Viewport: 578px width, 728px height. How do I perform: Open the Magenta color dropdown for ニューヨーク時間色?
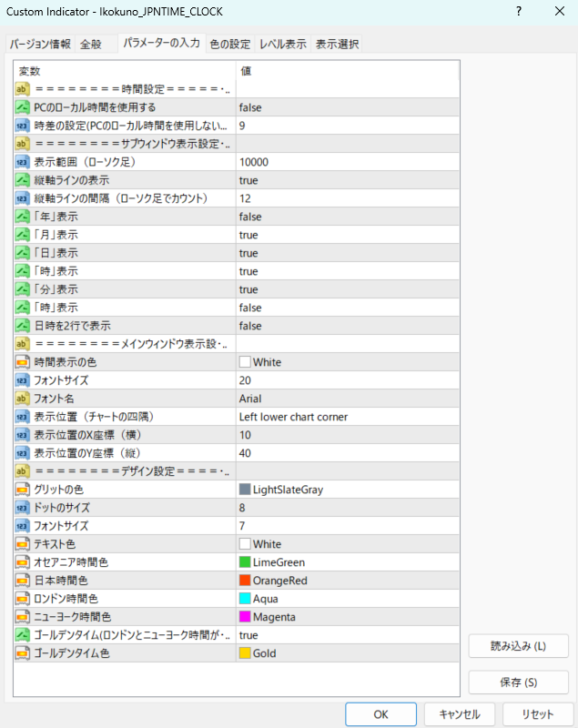[x=346, y=617]
